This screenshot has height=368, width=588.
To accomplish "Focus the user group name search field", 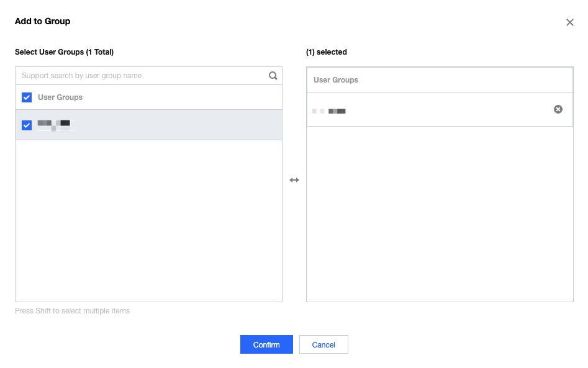I will point(143,76).
